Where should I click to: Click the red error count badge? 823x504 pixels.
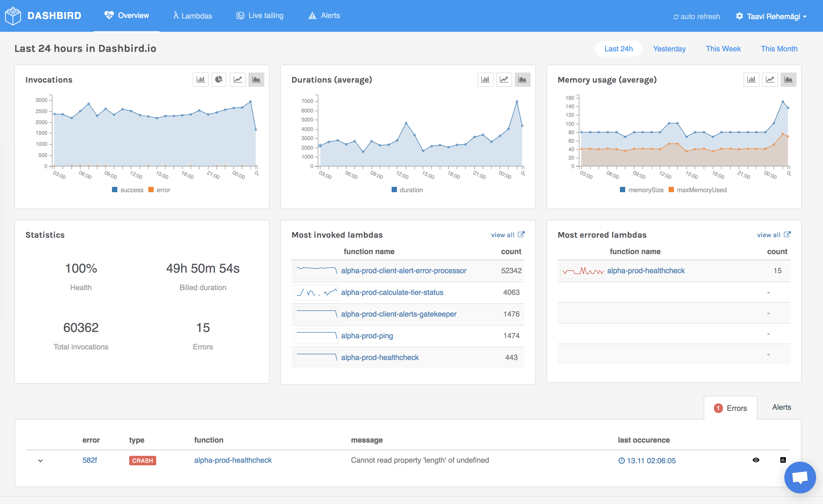718,408
